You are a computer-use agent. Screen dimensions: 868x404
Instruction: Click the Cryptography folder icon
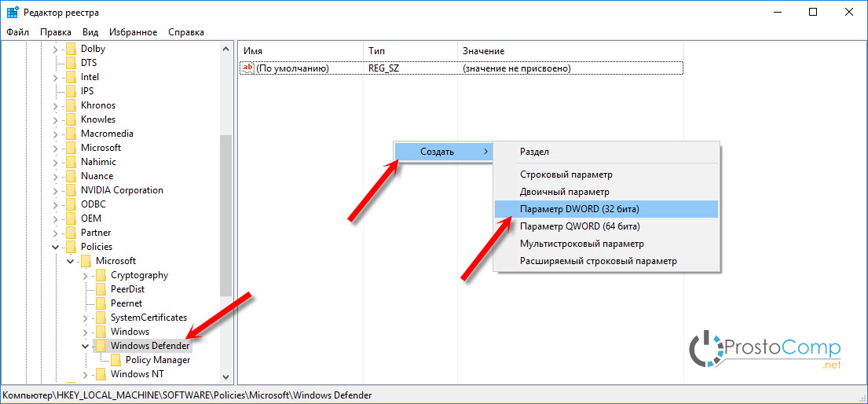101,275
